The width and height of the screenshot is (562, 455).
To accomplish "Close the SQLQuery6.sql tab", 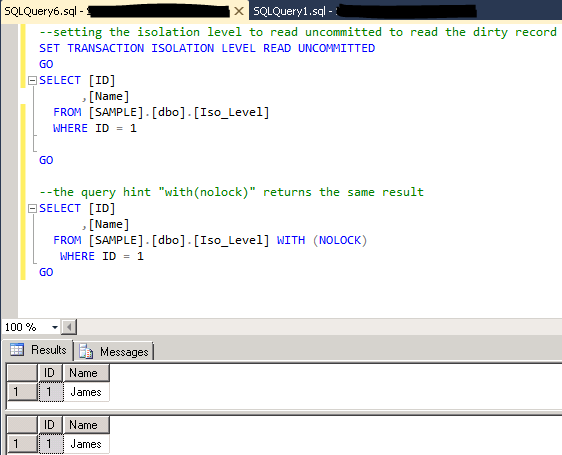I will pos(239,11).
